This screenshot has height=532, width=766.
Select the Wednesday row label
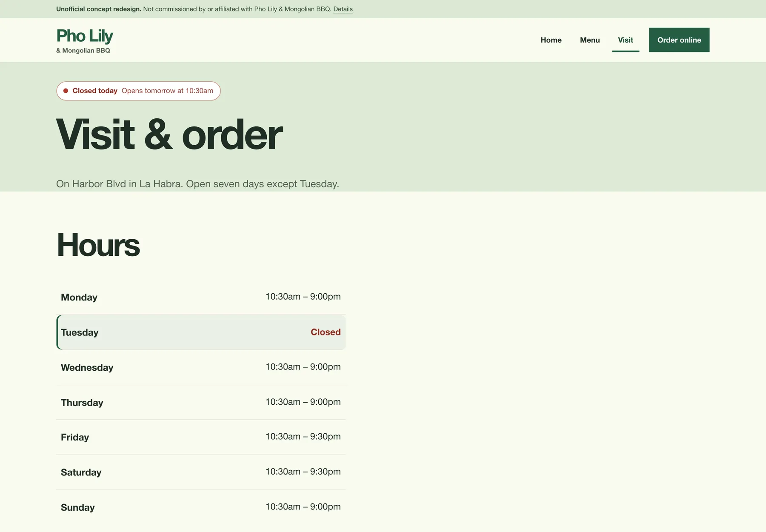coord(87,368)
